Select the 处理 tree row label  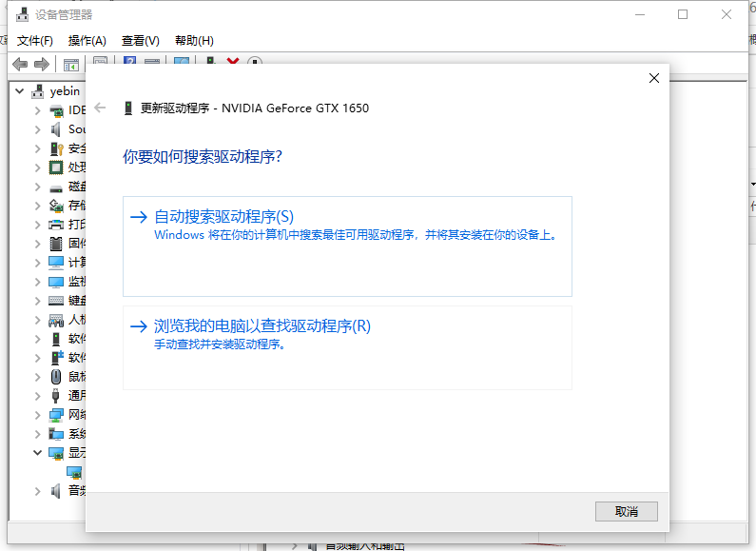click(x=77, y=167)
